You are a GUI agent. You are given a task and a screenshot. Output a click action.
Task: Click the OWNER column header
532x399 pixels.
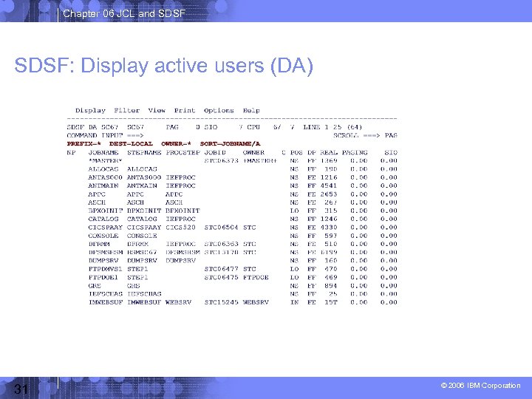click(253, 152)
